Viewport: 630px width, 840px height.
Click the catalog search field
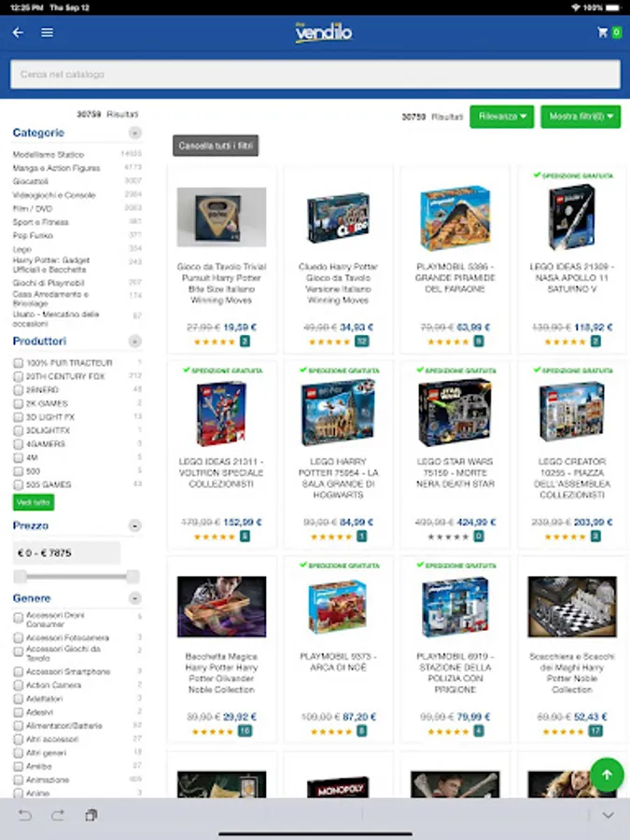(315, 75)
